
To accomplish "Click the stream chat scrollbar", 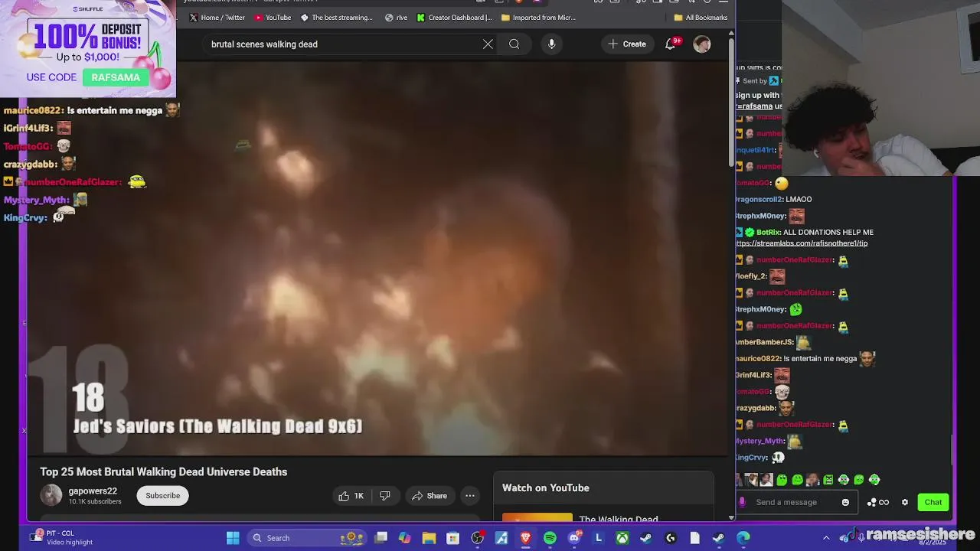I will click(x=952, y=451).
